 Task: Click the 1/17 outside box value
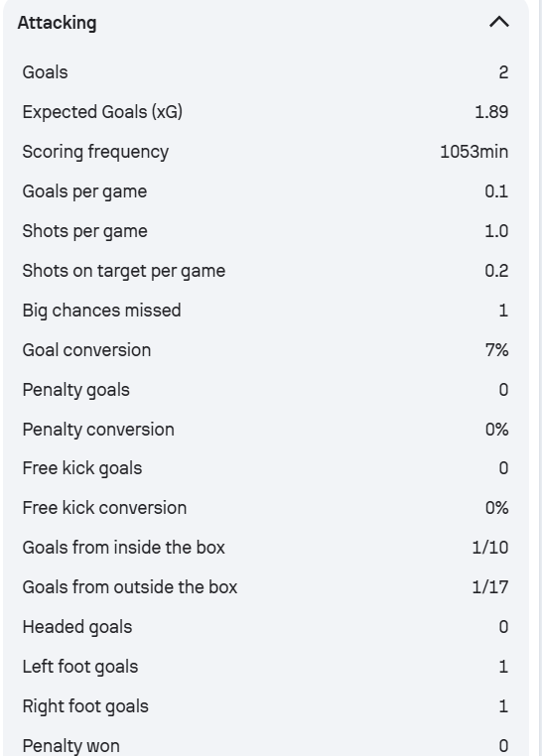coord(490,587)
